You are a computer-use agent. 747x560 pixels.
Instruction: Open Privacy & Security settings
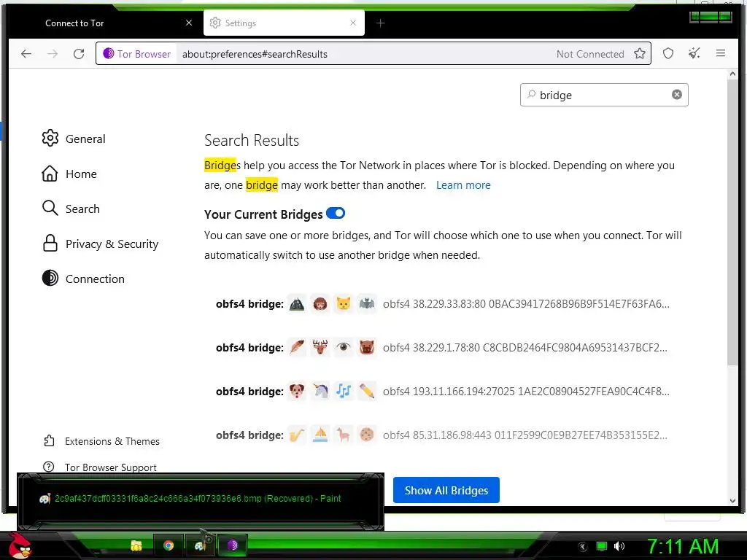[x=100, y=244]
